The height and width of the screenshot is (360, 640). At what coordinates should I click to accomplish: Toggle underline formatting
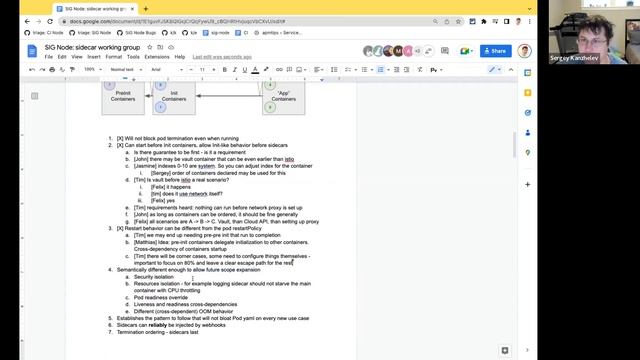pos(244,70)
